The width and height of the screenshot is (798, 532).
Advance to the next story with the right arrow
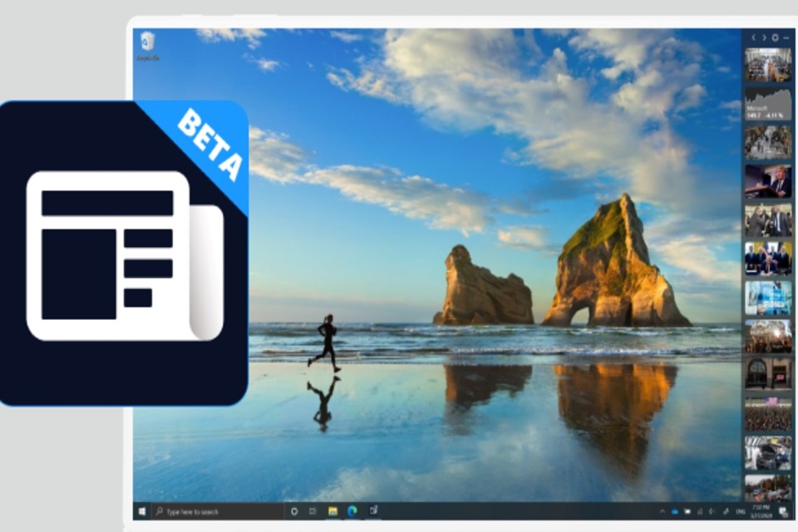[x=764, y=37]
